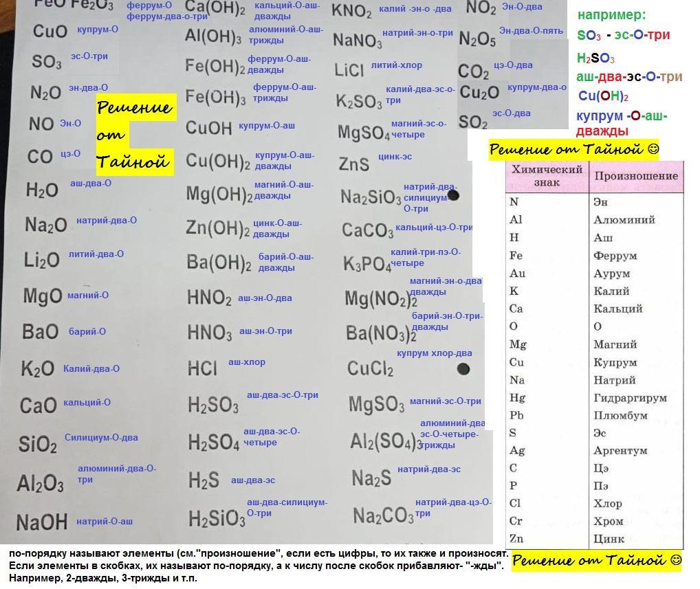
Task: Click the Zn(OH)2 formula
Action: [x=218, y=228]
